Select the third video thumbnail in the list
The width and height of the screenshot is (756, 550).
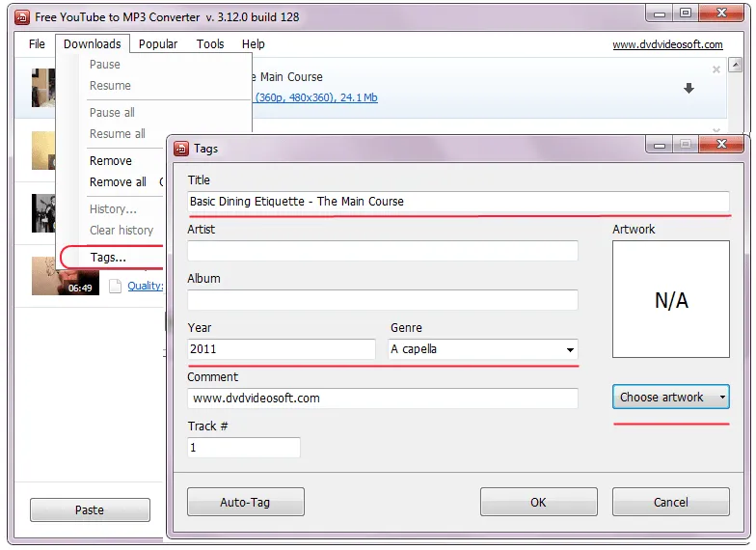(x=43, y=212)
